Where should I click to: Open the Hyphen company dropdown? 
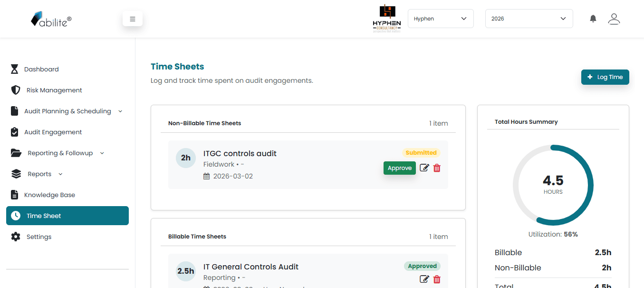point(441,19)
